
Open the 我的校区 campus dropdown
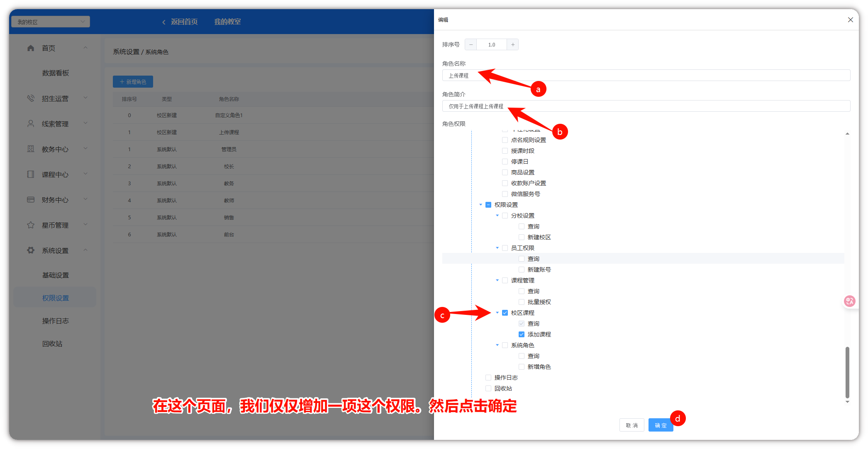[51, 22]
